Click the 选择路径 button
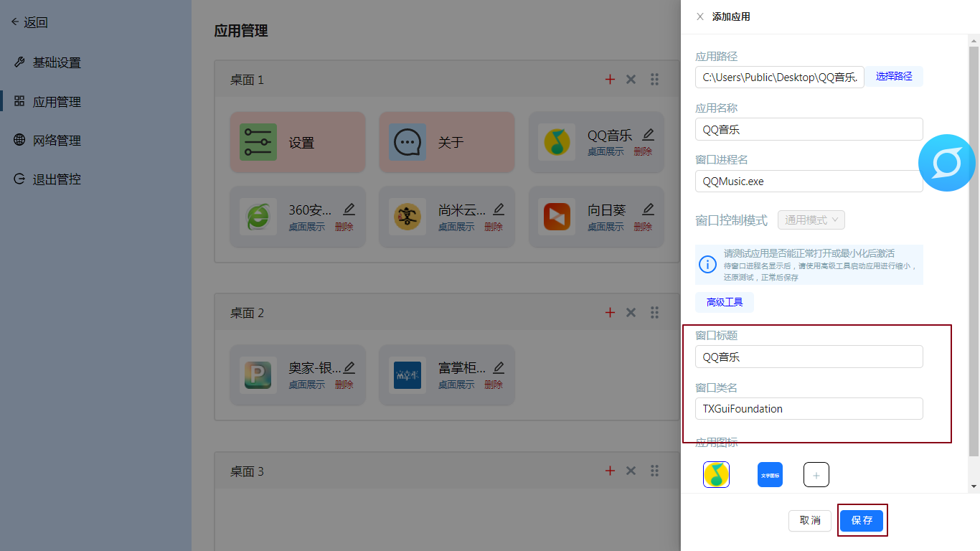Screen dimensions: 980x551 click(894, 76)
